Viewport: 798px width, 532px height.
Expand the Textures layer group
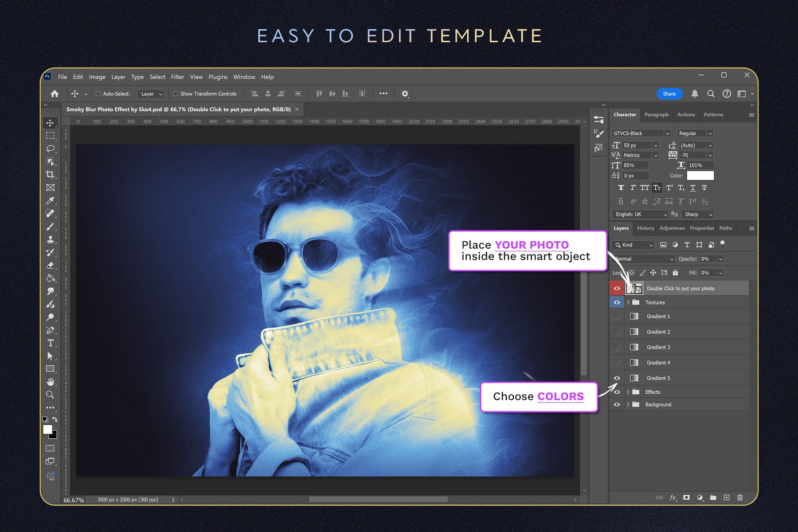tap(628, 302)
